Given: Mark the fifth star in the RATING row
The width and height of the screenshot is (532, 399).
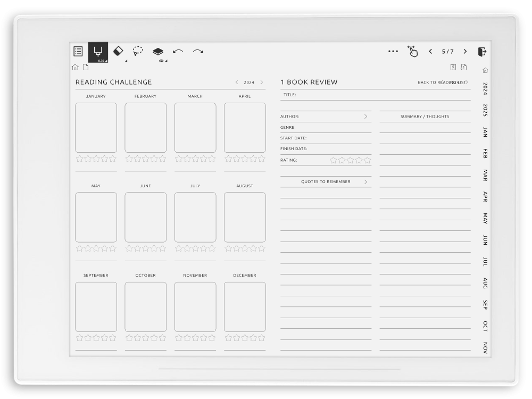Looking at the screenshot, I should click(x=367, y=160).
